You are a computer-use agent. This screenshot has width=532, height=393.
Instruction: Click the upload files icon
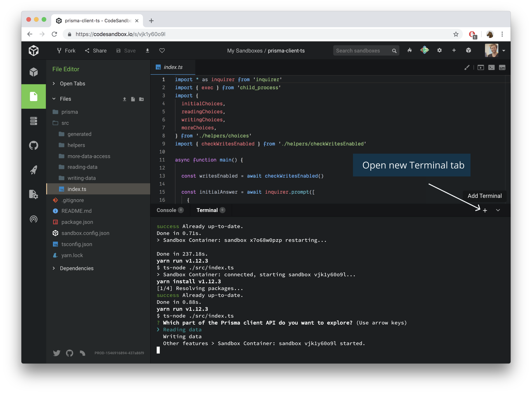[x=124, y=99]
